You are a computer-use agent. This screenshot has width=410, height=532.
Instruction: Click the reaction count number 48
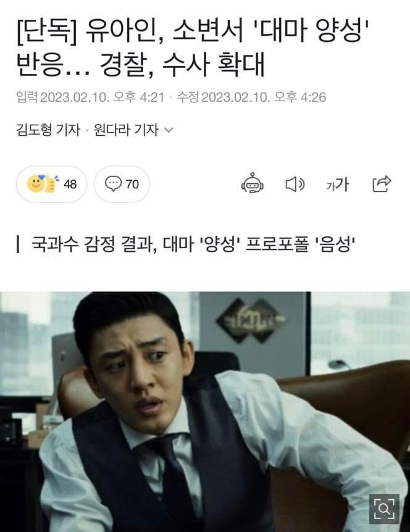point(70,185)
